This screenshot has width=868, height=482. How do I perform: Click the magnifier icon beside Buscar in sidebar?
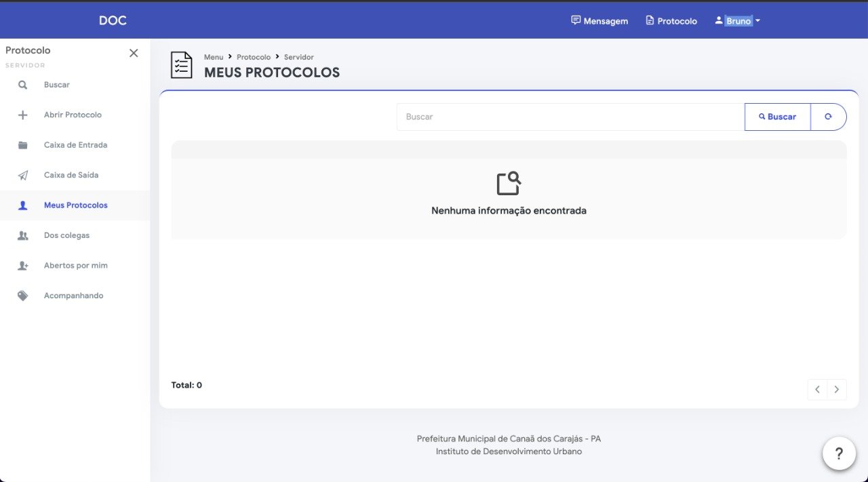23,85
